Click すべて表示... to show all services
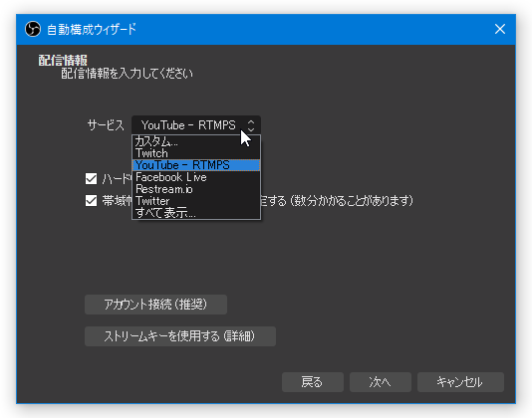 tap(196, 213)
